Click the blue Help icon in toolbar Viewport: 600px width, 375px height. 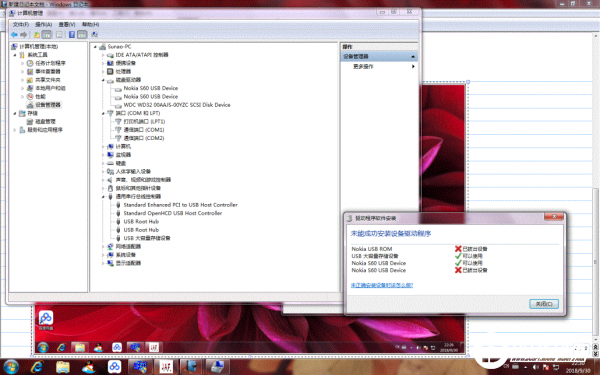pyautogui.click(x=72, y=34)
